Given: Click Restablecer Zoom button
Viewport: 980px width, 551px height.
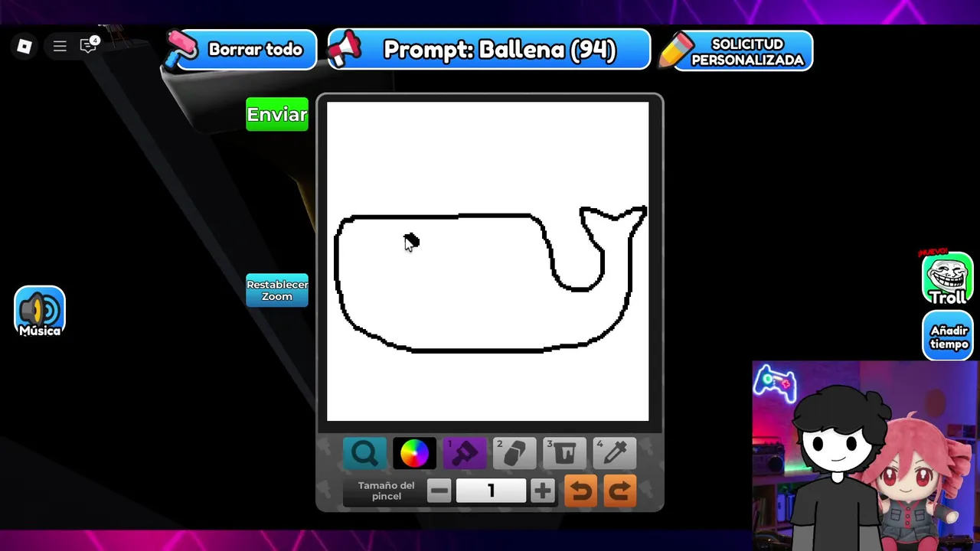Looking at the screenshot, I should click(277, 290).
